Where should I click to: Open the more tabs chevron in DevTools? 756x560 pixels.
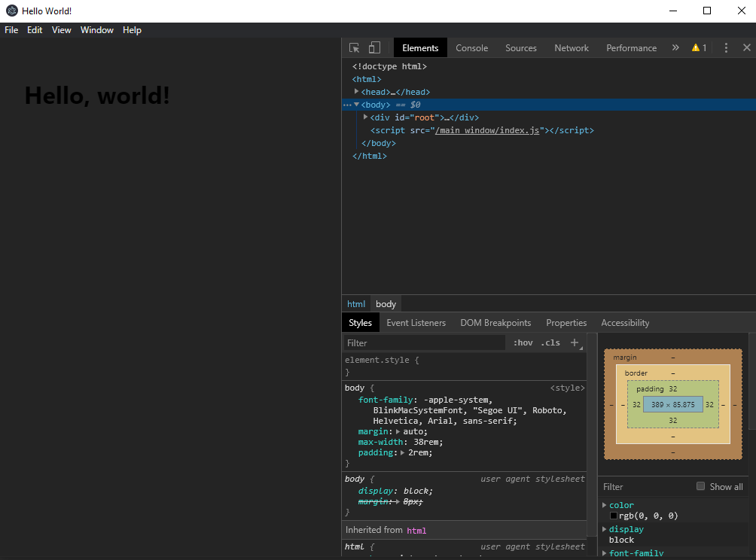pyautogui.click(x=675, y=48)
